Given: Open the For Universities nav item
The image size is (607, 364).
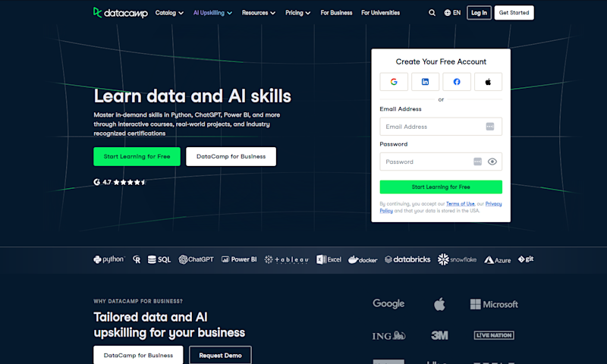Looking at the screenshot, I should tap(381, 13).
